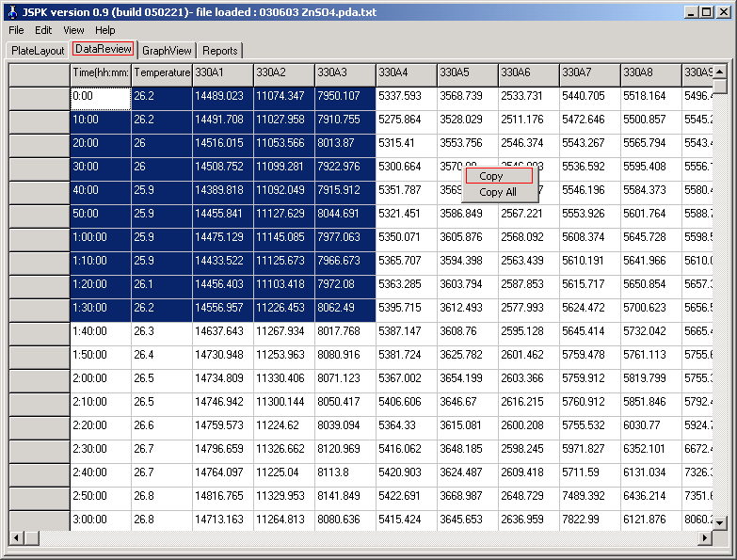
Task: Select cell 3528.029 in column 330A5
Action: pos(468,122)
